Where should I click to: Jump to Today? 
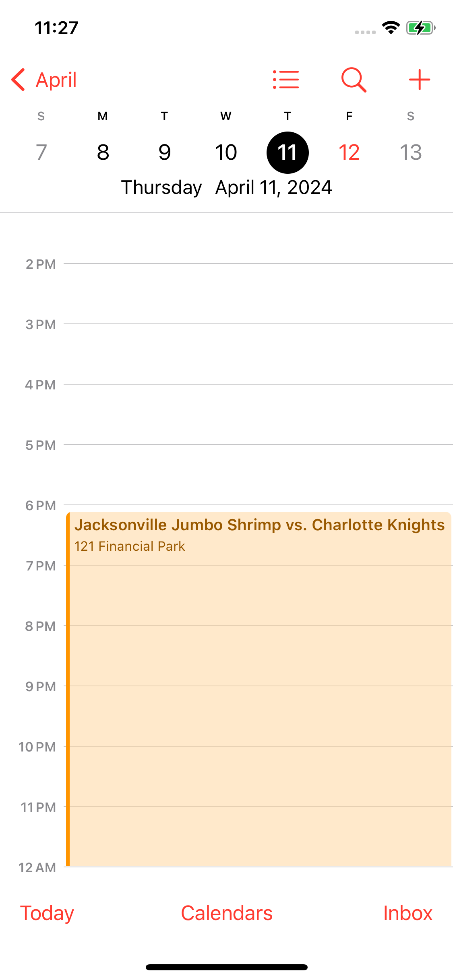coord(47,913)
